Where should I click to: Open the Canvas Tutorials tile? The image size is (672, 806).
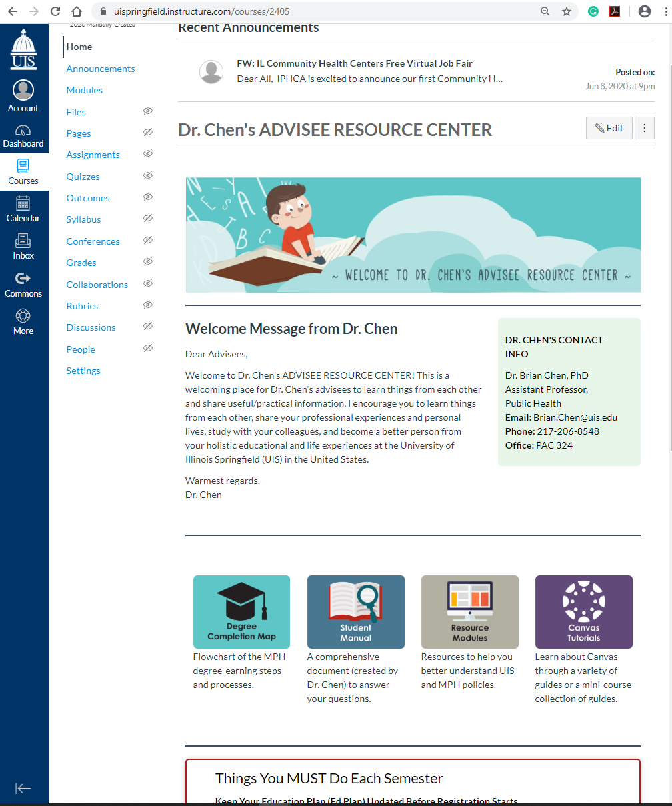pyautogui.click(x=584, y=612)
